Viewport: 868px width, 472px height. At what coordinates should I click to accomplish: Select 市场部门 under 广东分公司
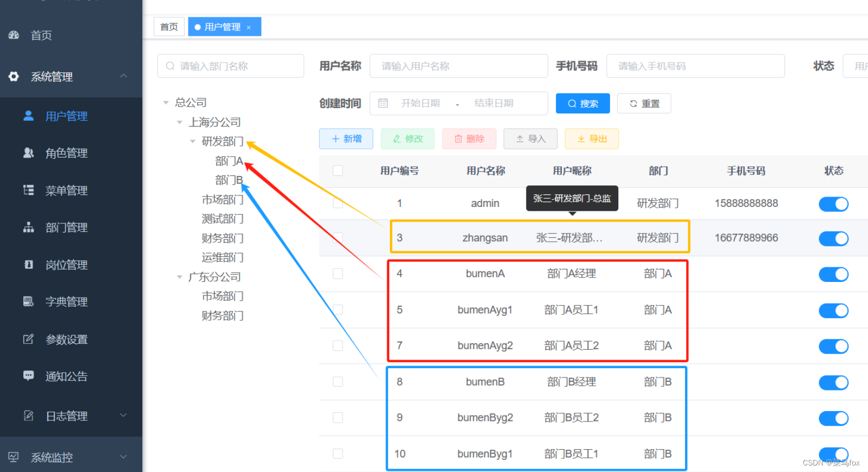tap(223, 296)
